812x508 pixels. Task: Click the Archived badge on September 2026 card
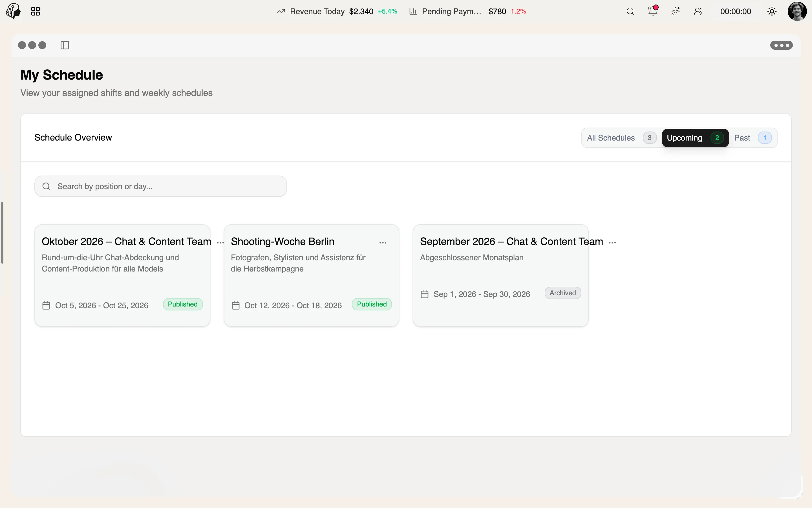[x=563, y=293]
